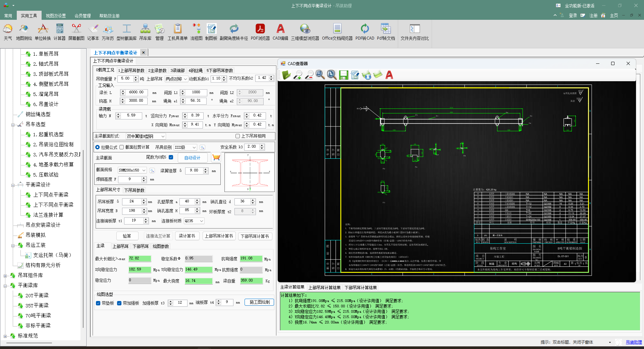Open file with green folder icon
This screenshot has width=644, height=349.
286,75
